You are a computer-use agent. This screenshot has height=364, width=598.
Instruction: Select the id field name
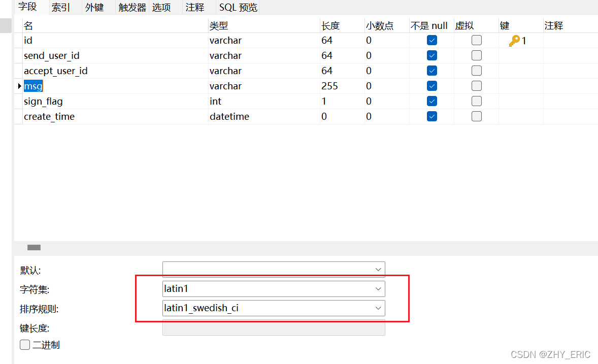tap(28, 41)
